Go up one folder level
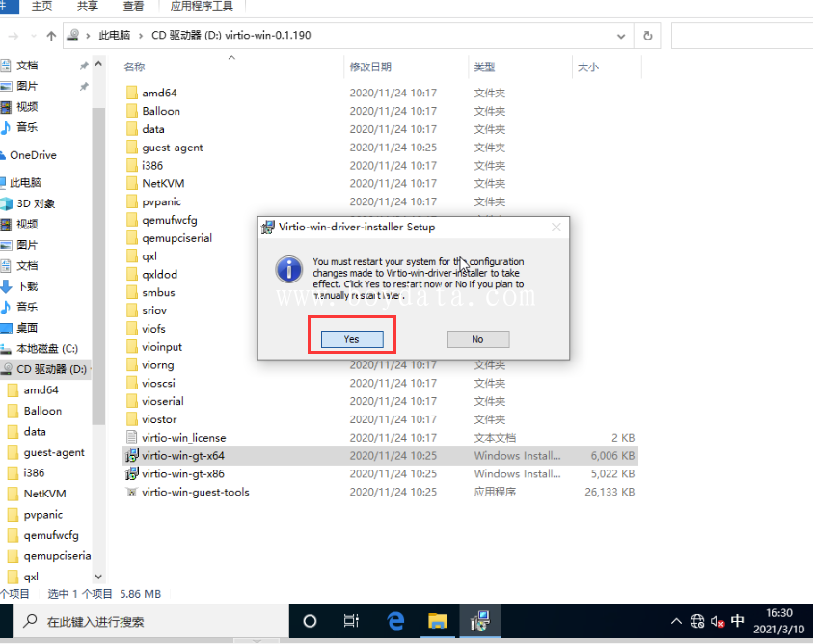 pyautogui.click(x=51, y=36)
